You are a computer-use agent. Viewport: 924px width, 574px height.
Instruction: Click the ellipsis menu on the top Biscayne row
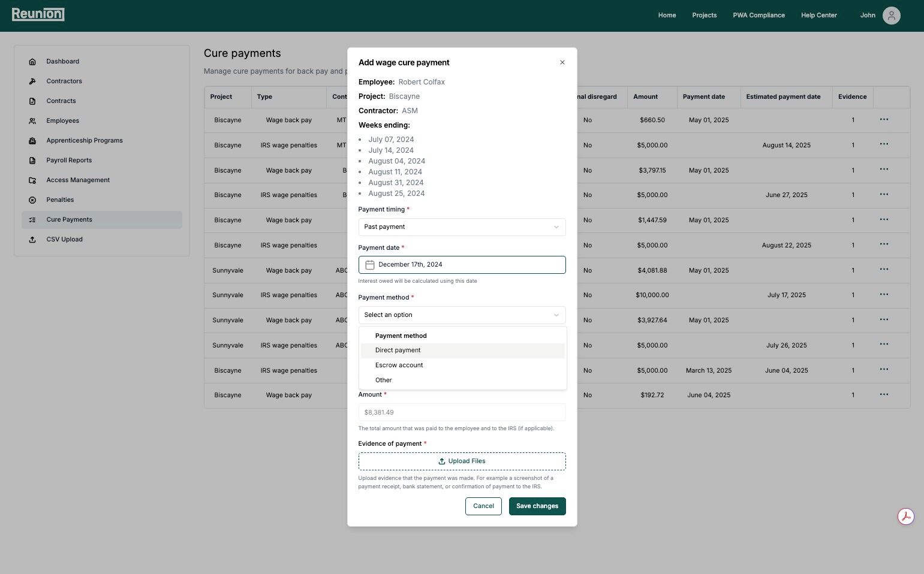pos(884,120)
